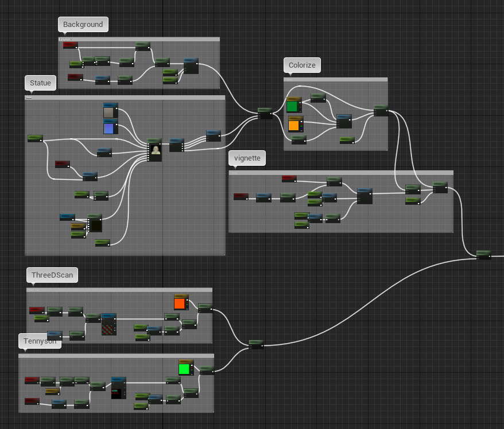Select the final node at far right
The height and width of the screenshot is (429, 504).
pos(483,255)
